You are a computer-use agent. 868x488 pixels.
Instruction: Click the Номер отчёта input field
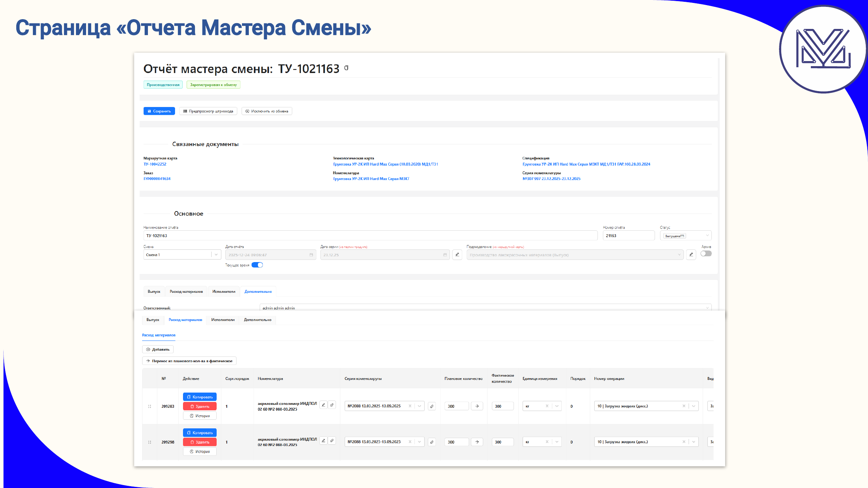(x=628, y=236)
